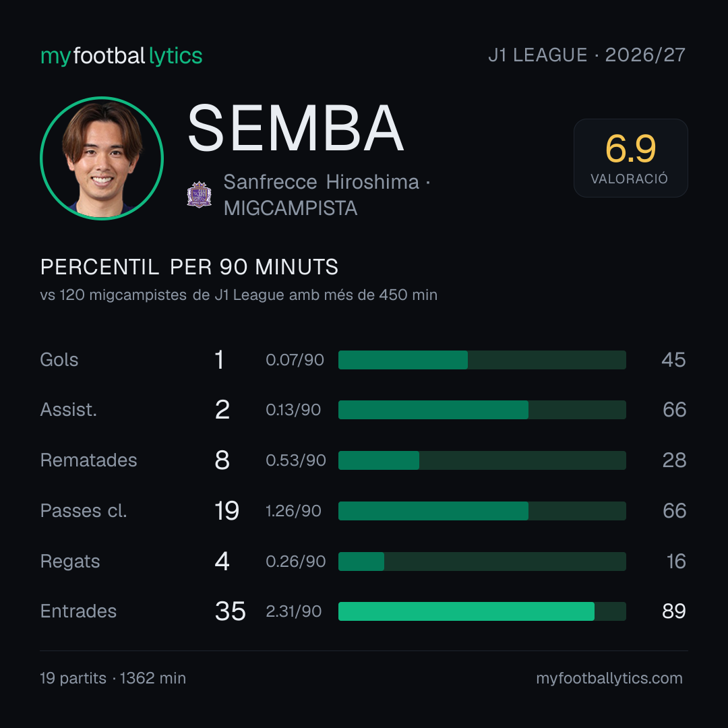The height and width of the screenshot is (728, 728).
Task: Click the myfootballytics logo
Action: (121, 56)
